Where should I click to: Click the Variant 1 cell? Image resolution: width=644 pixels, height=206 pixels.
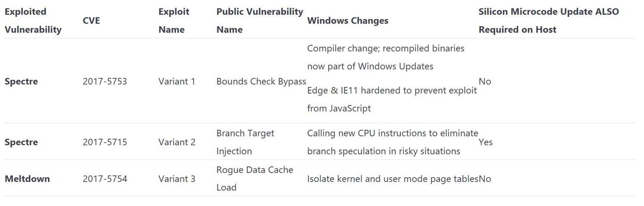click(x=177, y=81)
